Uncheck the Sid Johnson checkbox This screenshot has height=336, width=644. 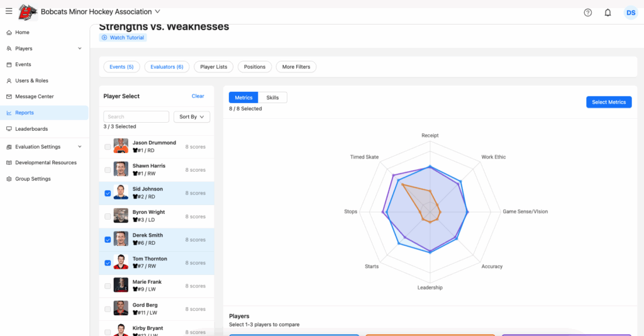click(108, 193)
